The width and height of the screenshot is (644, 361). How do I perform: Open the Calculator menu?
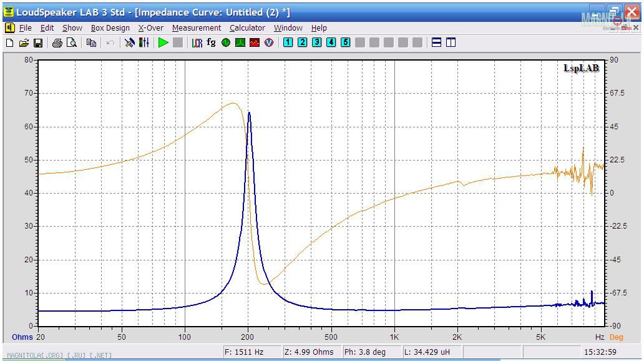247,28
